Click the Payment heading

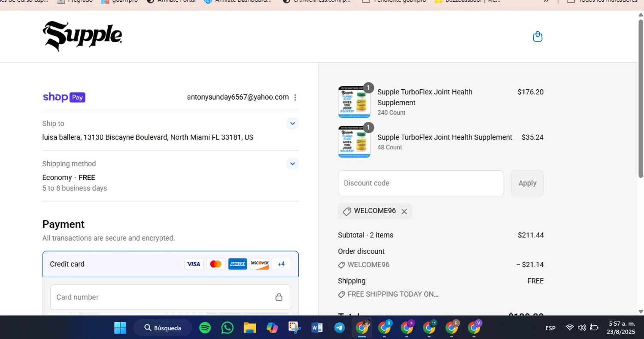[x=64, y=224]
